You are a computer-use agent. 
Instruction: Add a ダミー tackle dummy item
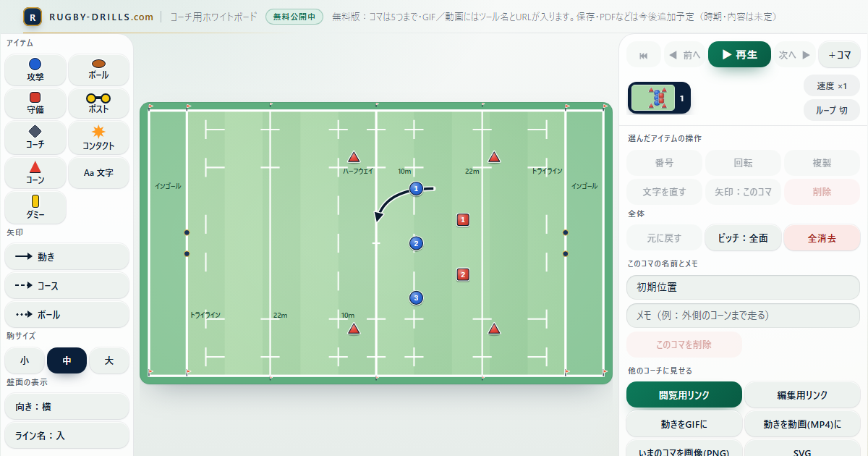(x=35, y=208)
